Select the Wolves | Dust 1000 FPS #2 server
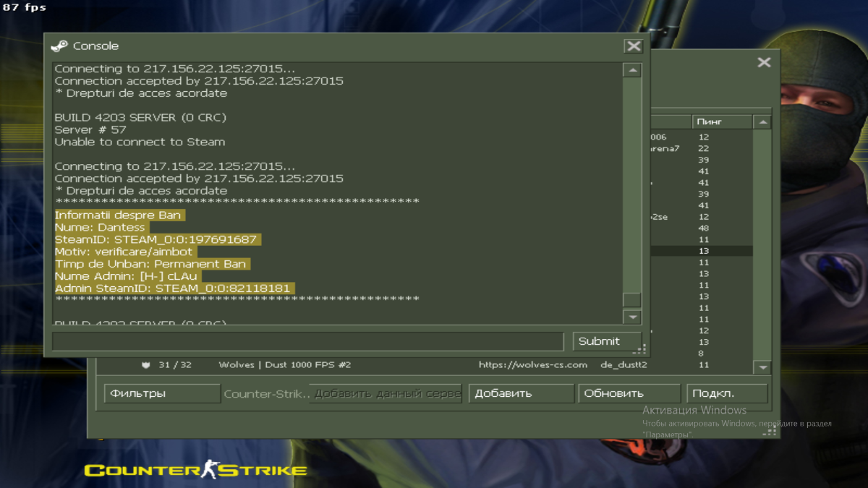868x488 pixels. (284, 365)
